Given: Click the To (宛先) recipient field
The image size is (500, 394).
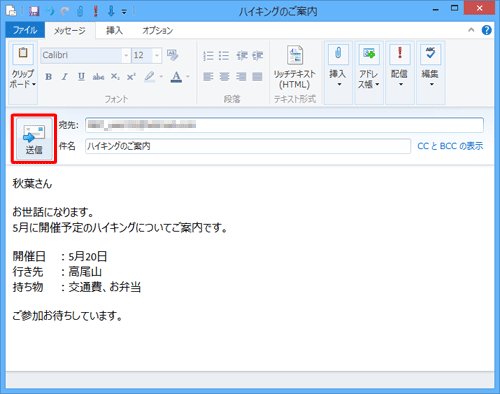Looking at the screenshot, I should coord(284,125).
